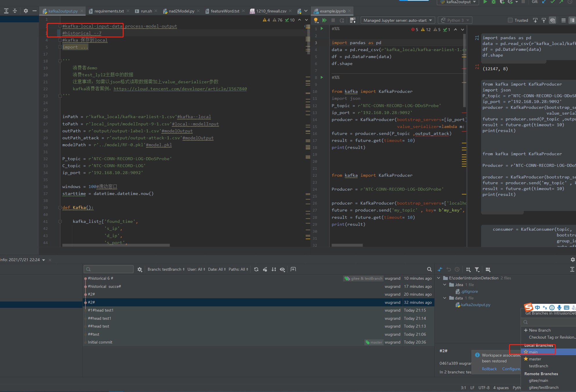Switch to the requirements.txt tab
The height and width of the screenshot is (392, 576).
tap(109, 11)
